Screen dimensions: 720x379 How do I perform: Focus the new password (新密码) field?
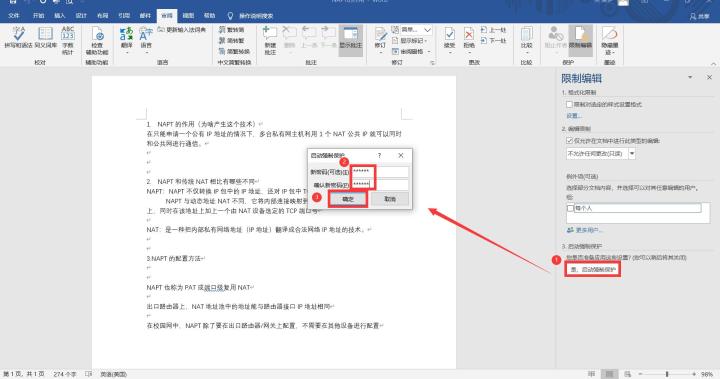click(380, 172)
